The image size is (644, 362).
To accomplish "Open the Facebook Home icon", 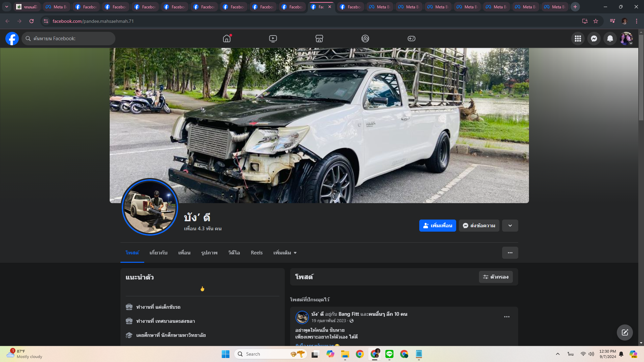I will [227, 39].
